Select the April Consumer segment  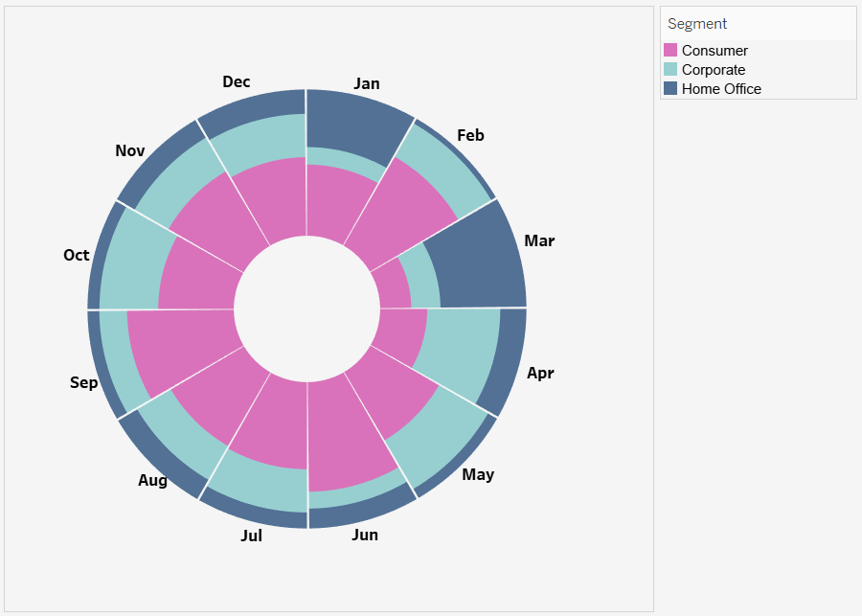pos(402,332)
